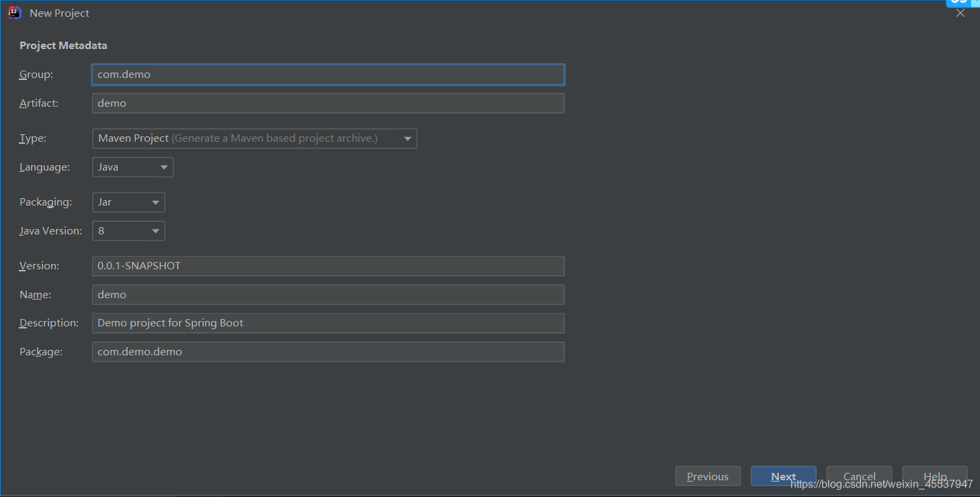
Task: Click the Description input field
Action: point(328,323)
